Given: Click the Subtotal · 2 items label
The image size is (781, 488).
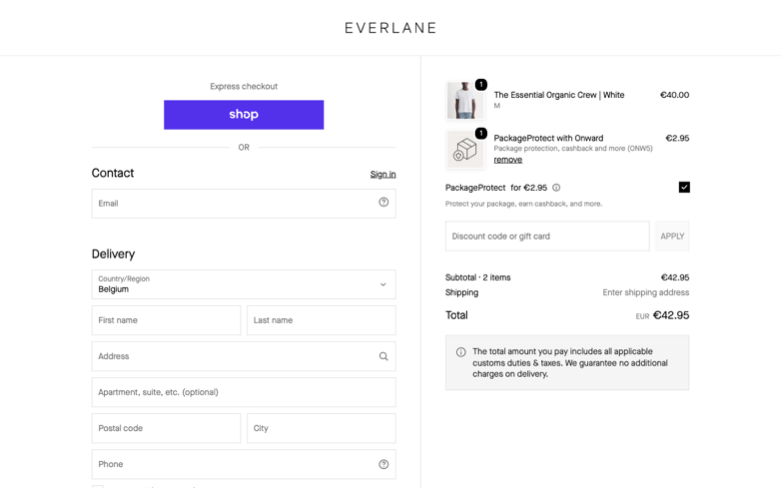Looking at the screenshot, I should pyautogui.click(x=478, y=277).
